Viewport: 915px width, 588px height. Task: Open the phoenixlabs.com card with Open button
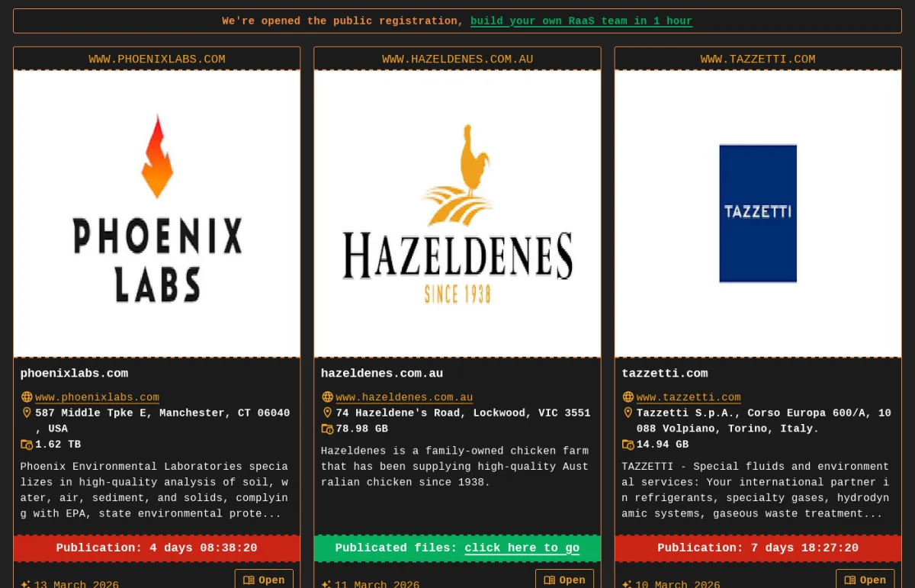264,579
